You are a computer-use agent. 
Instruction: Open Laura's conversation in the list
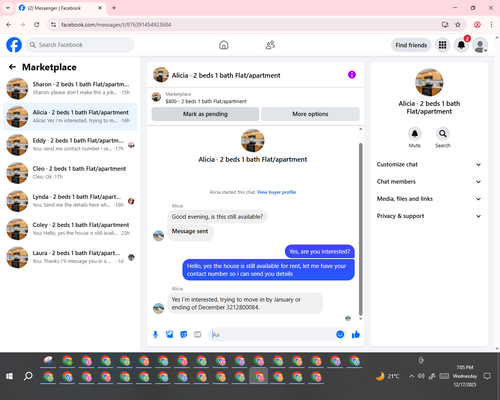70,257
